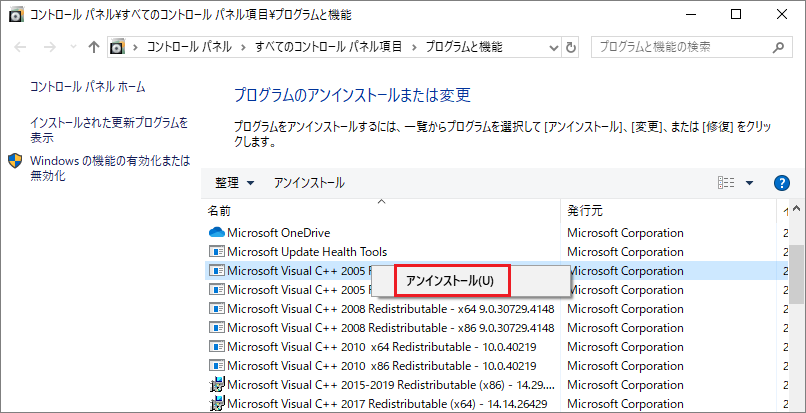Viewport: 806px width, 413px height.
Task: Open the recent locations dropdown arrow
Action: tap(73, 47)
